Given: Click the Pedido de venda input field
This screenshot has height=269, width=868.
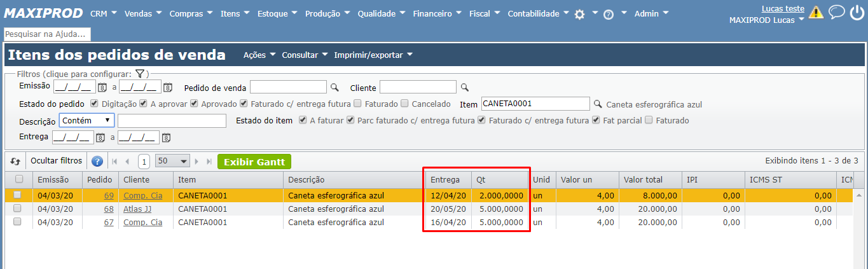Looking at the screenshot, I should pos(289,87).
